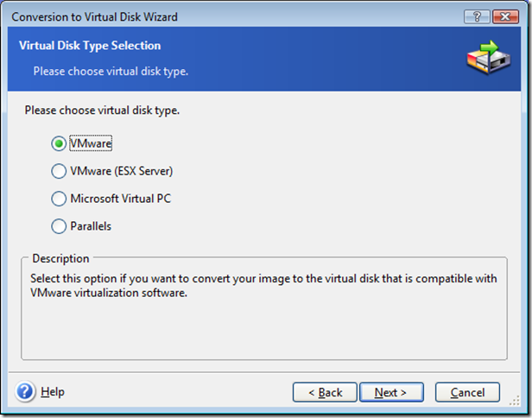Click the resize grip in the bottom corner
532x418 pixels.
[x=515, y=401]
